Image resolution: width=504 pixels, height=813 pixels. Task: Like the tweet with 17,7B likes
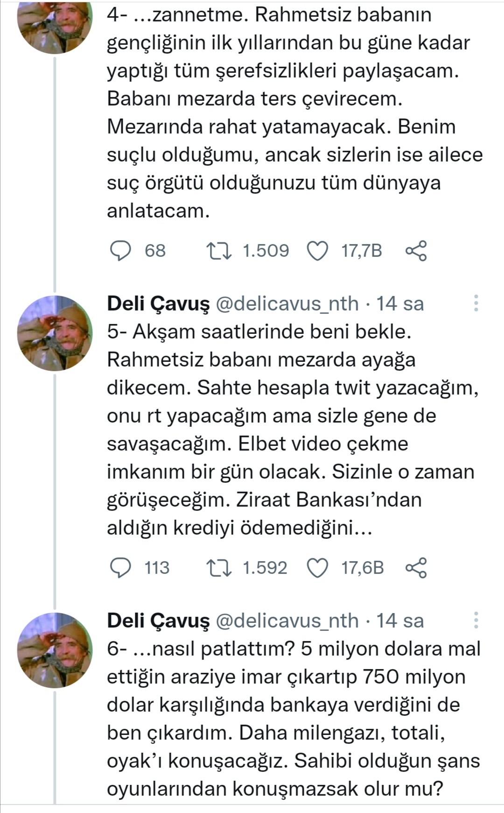point(317,251)
